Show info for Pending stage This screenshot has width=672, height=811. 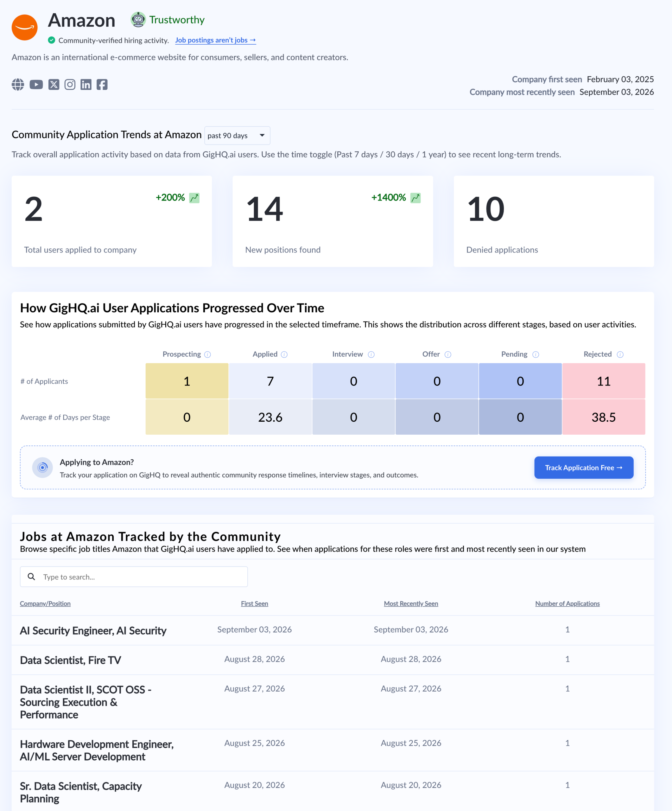536,354
